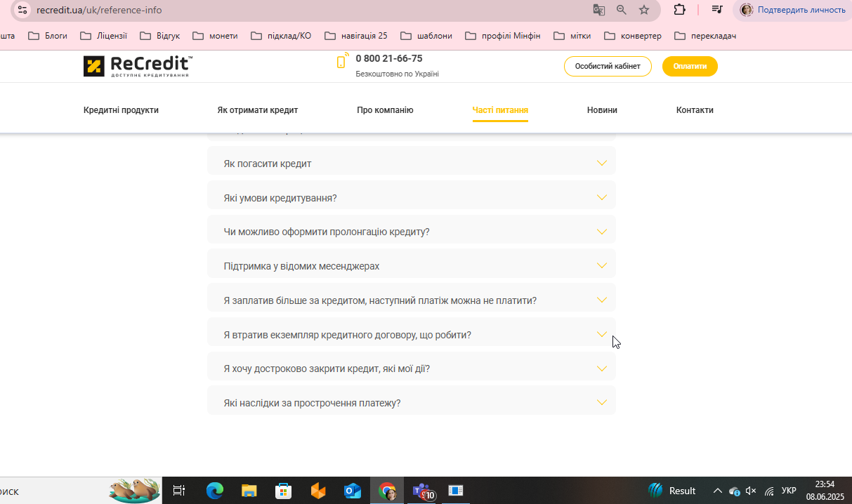Image resolution: width=852 pixels, height=504 pixels.
Task: Click the translate page icon in address bar
Action: tap(598, 10)
